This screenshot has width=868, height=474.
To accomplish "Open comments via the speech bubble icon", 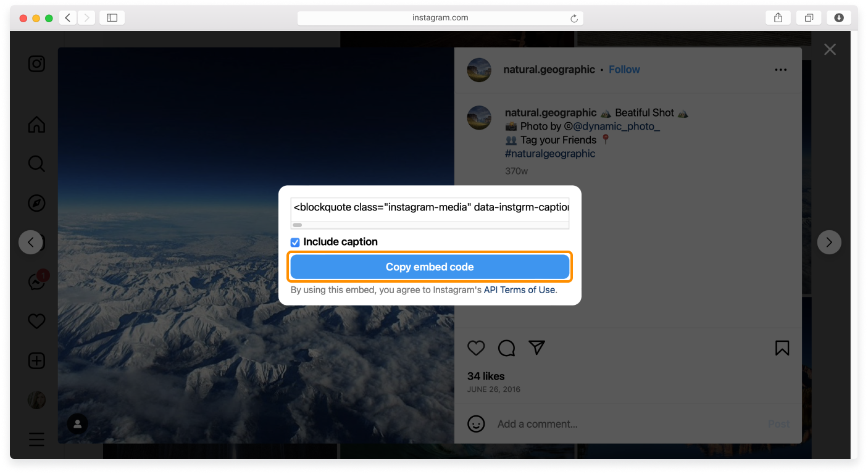I will pyautogui.click(x=506, y=348).
